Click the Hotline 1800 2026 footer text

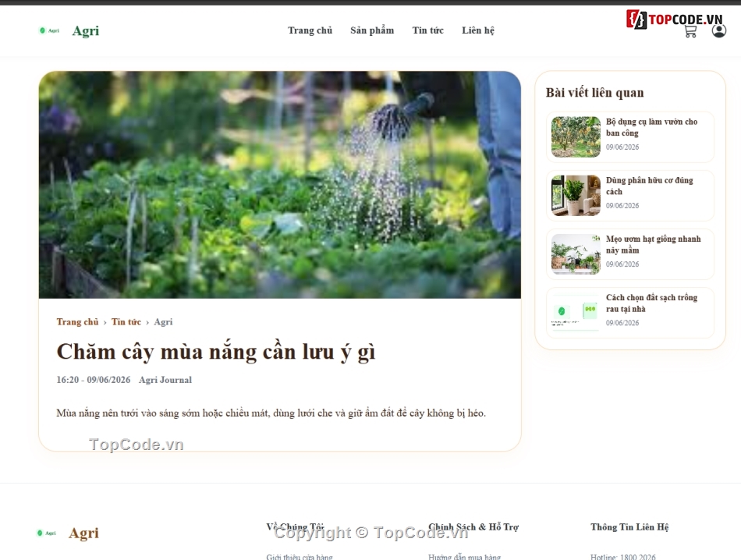click(x=623, y=557)
